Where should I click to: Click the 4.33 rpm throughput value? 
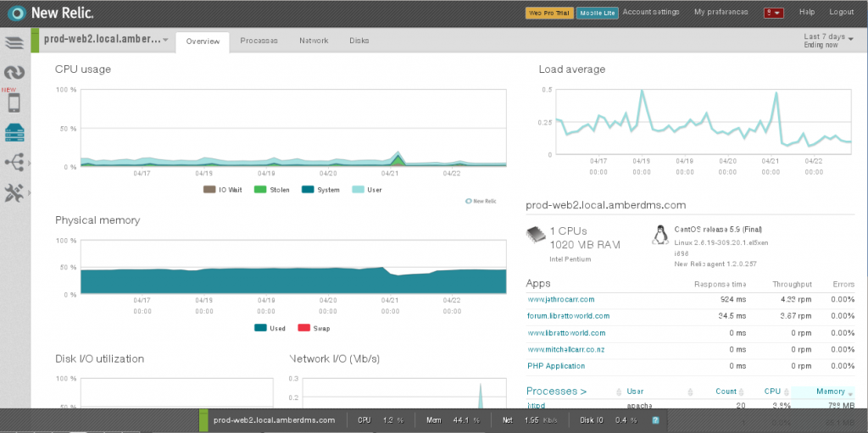coord(797,299)
